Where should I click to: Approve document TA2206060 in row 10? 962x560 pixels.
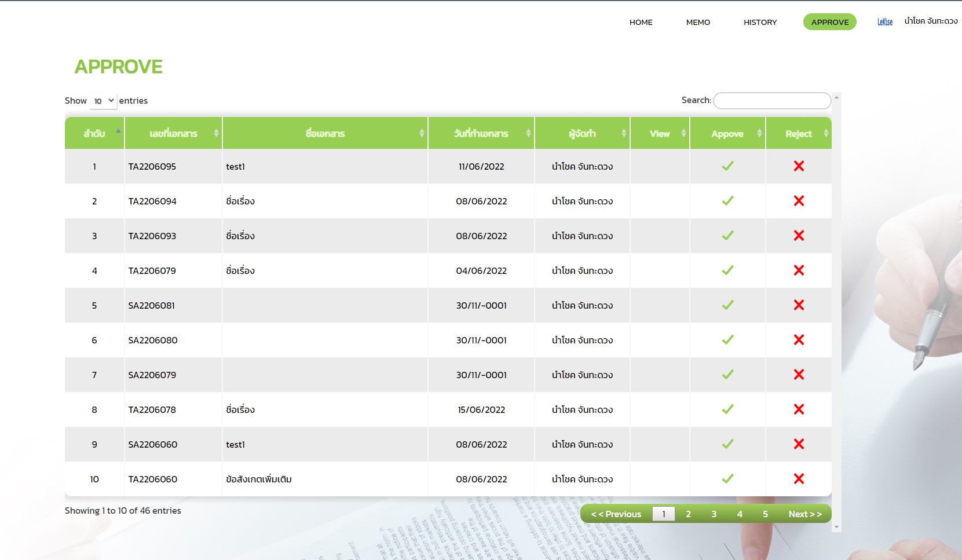727,479
